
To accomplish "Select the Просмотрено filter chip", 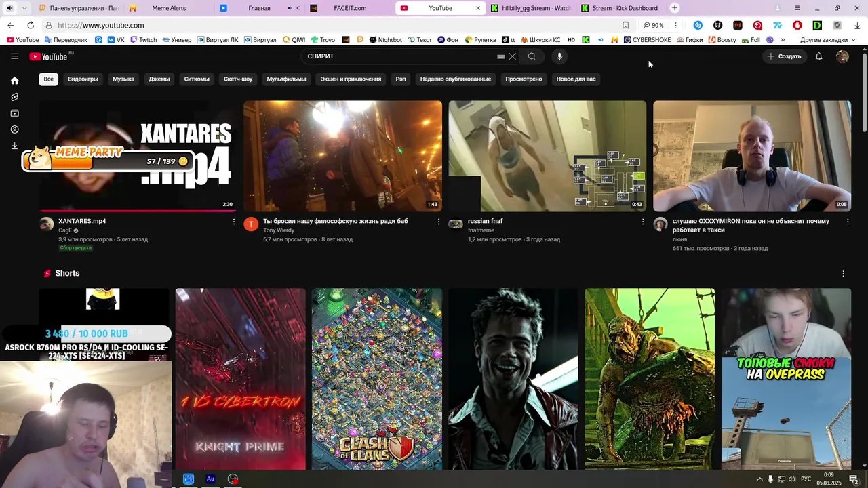I will point(524,79).
